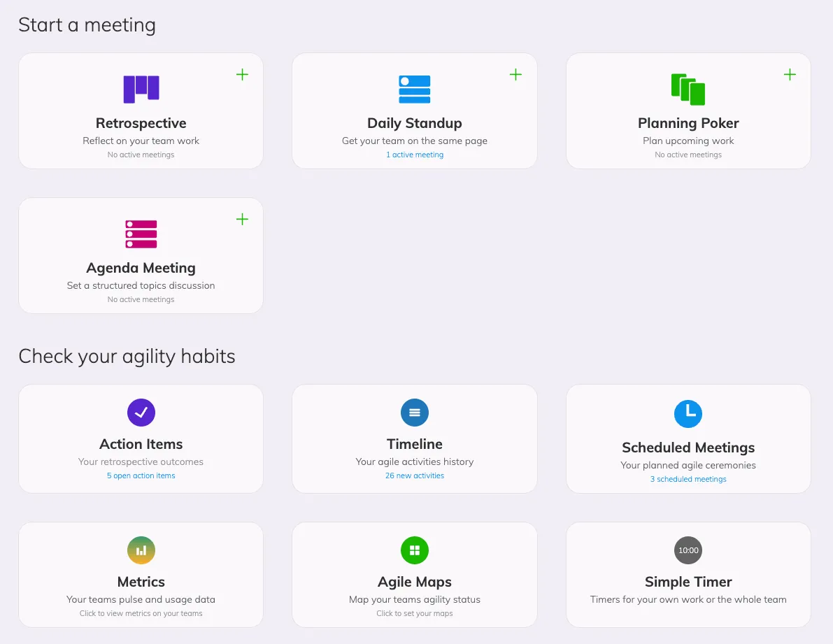Click 'Click to view metrics on your teams'
Screen dimensions: 833x644
click(x=141, y=613)
